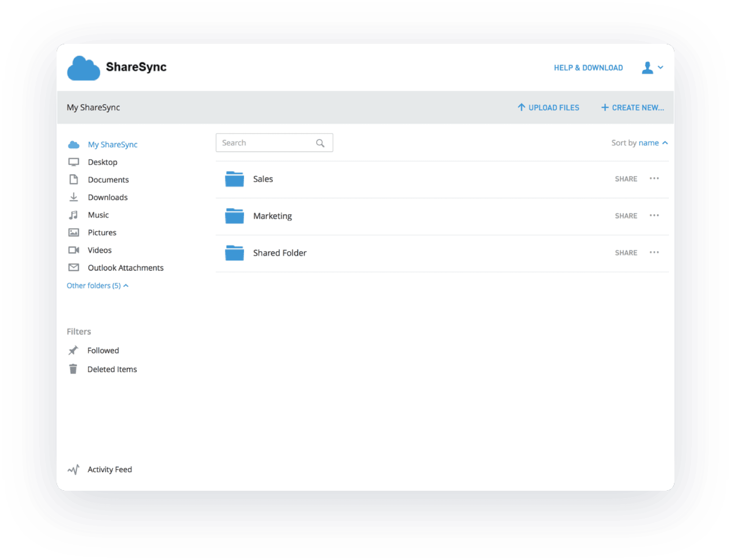The height and width of the screenshot is (560, 731).
Task: Share the Marketing folder
Action: click(x=626, y=216)
